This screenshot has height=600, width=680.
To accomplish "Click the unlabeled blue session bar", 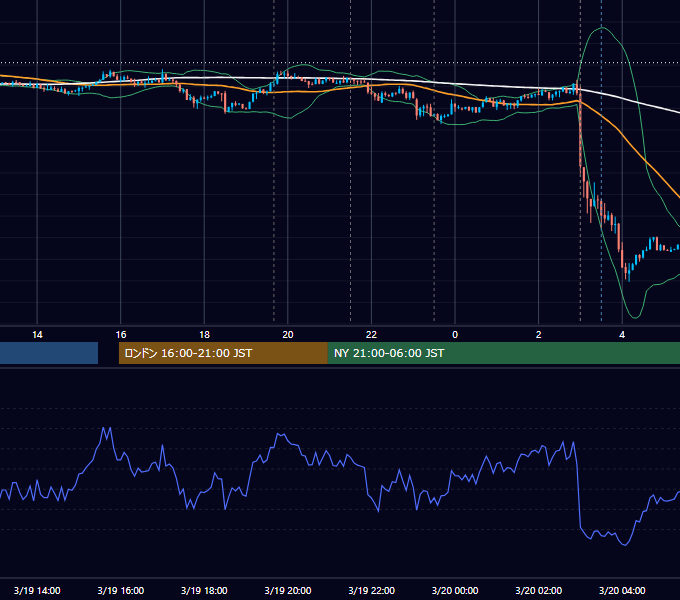I will pyautogui.click(x=49, y=353).
